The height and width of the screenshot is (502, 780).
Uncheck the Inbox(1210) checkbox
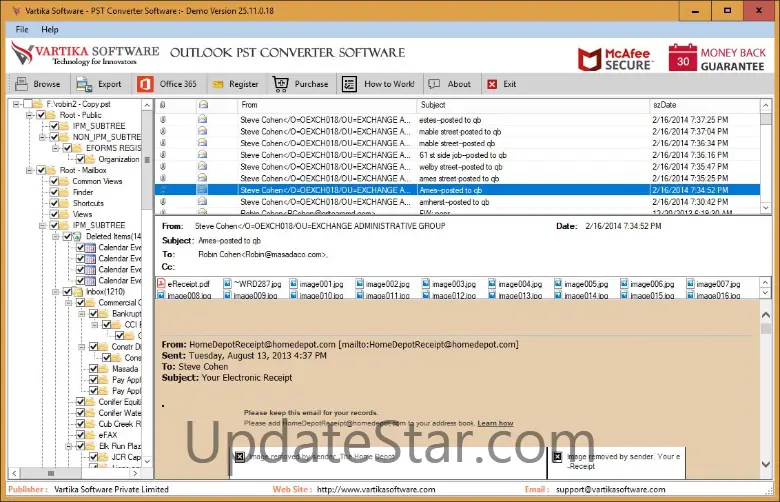pyautogui.click(x=67, y=292)
